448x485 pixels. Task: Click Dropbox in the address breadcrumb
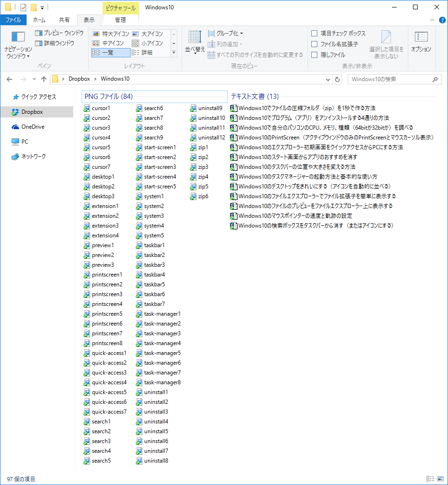tap(79, 79)
